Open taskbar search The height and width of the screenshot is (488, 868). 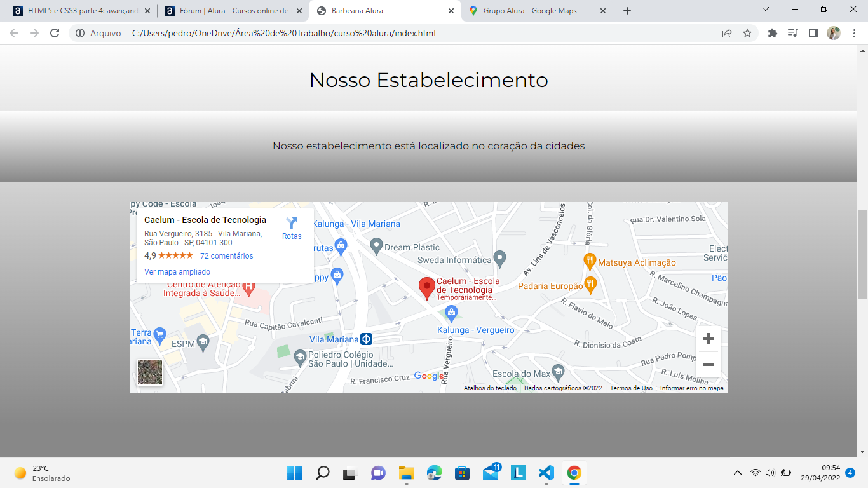click(323, 473)
